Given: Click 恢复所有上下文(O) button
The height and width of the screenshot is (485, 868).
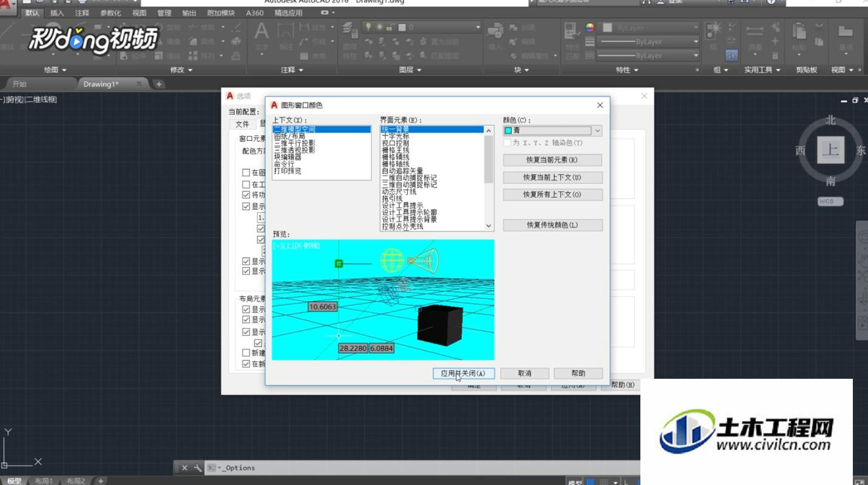Looking at the screenshot, I should click(552, 194).
